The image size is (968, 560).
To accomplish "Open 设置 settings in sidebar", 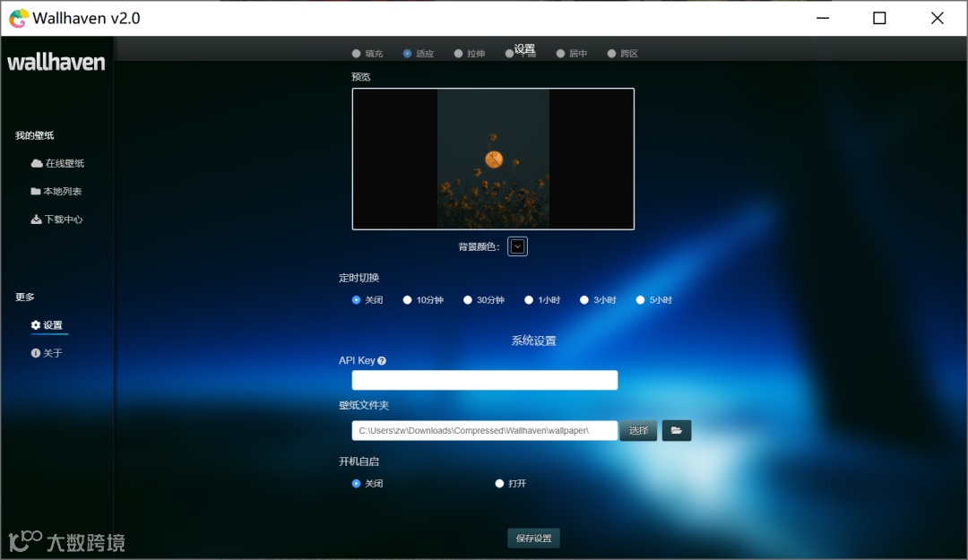I will pos(47,324).
